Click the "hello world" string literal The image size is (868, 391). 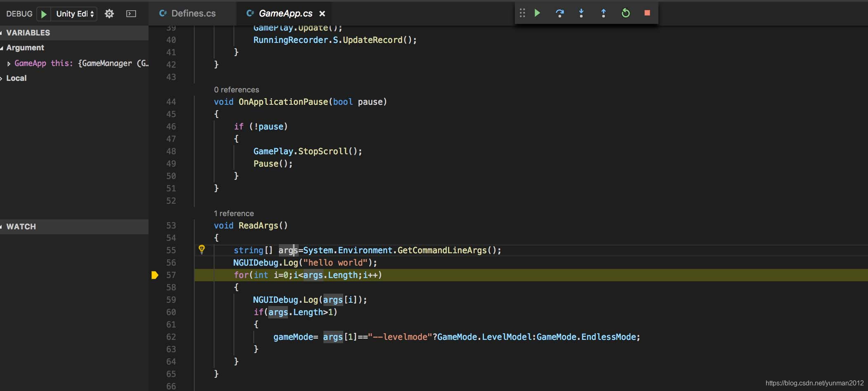coord(335,263)
